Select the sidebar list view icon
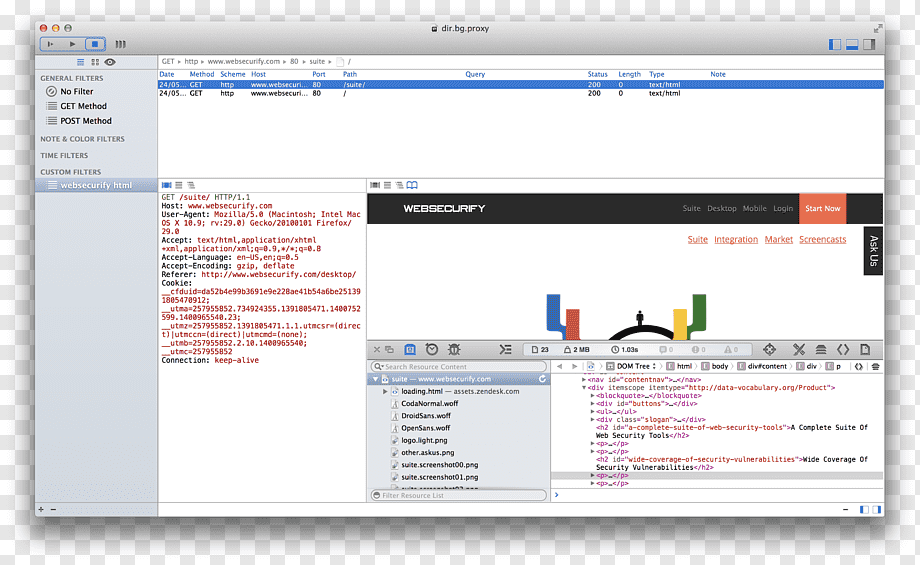The width and height of the screenshot is (920, 565). click(x=80, y=62)
